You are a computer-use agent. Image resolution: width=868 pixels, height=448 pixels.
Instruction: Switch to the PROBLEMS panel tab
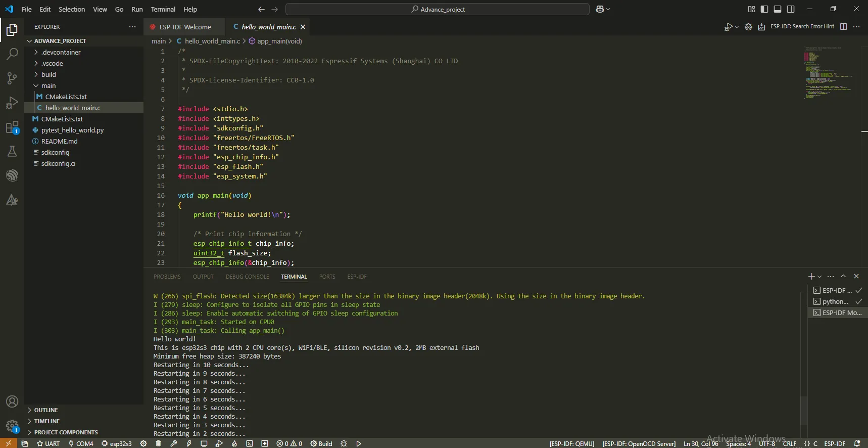click(x=167, y=277)
